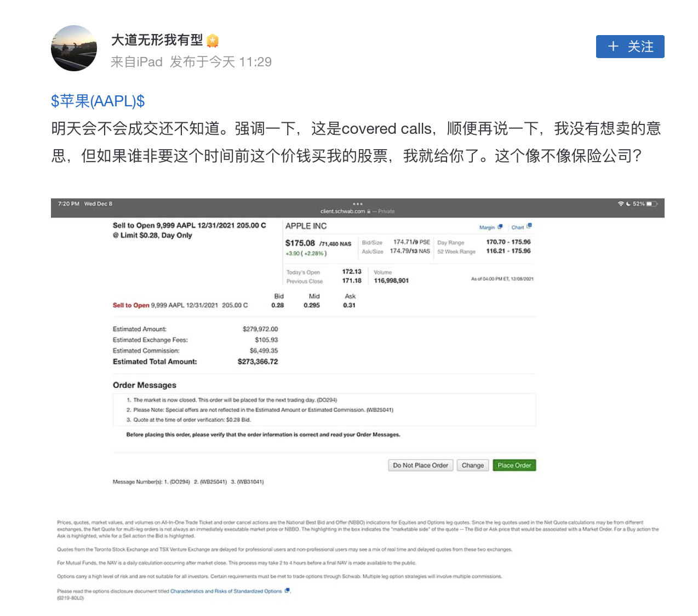The image size is (698, 616).
Task: Click Previous Close value 171.18
Action: coord(352,281)
